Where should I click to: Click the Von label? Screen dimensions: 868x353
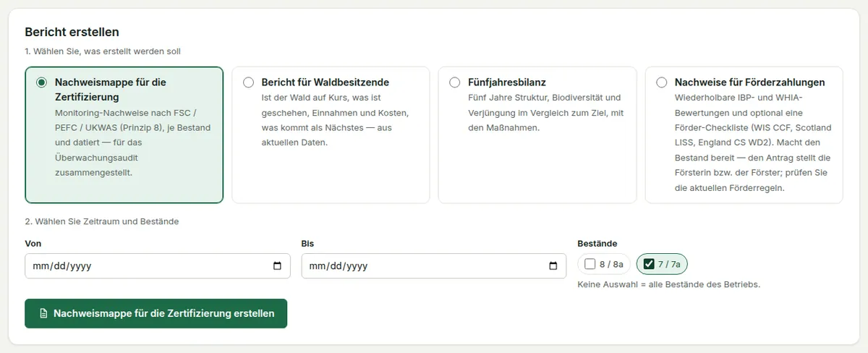coord(33,244)
